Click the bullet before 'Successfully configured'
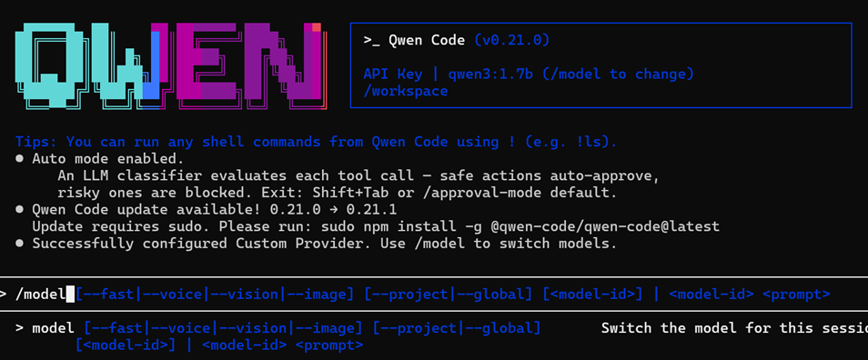Viewport: 868px width, 360px height. point(19,244)
